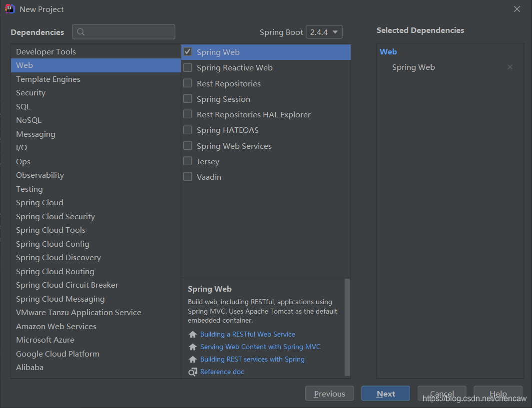The height and width of the screenshot is (408, 532).
Task: Open the Template Engines category
Action: pyautogui.click(x=96, y=79)
